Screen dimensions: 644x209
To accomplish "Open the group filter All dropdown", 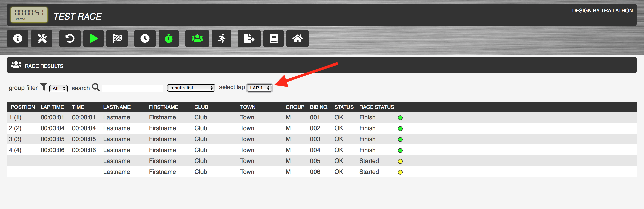I will 59,88.
